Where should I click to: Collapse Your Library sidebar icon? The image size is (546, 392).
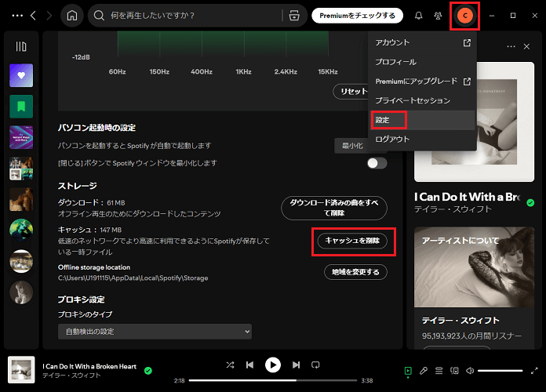point(21,46)
